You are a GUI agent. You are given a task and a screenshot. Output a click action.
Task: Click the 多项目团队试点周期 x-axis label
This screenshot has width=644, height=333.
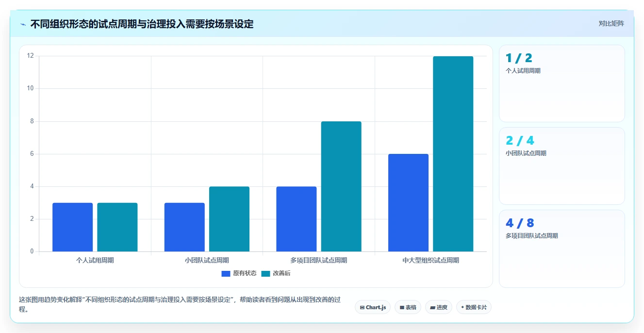click(x=319, y=260)
